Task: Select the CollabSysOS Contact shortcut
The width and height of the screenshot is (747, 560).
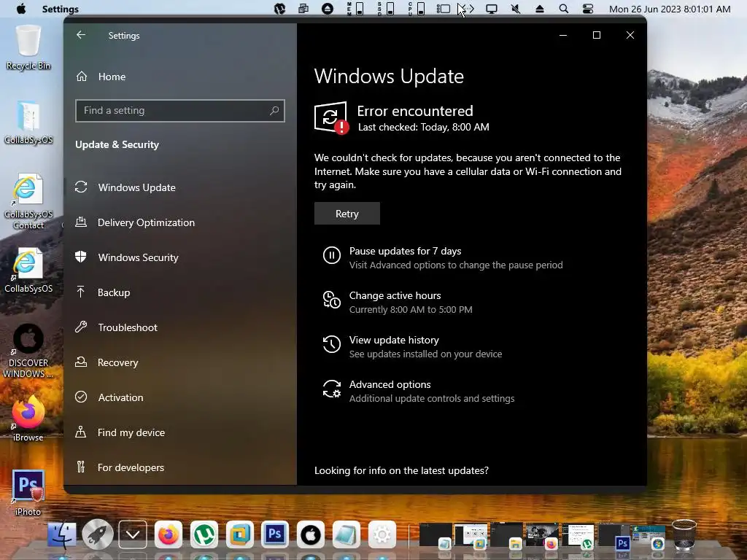Action: [28, 201]
